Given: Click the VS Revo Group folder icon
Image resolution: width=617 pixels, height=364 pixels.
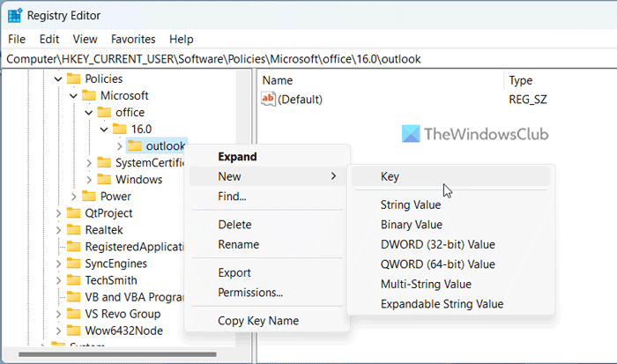Looking at the screenshot, I should click(73, 314).
